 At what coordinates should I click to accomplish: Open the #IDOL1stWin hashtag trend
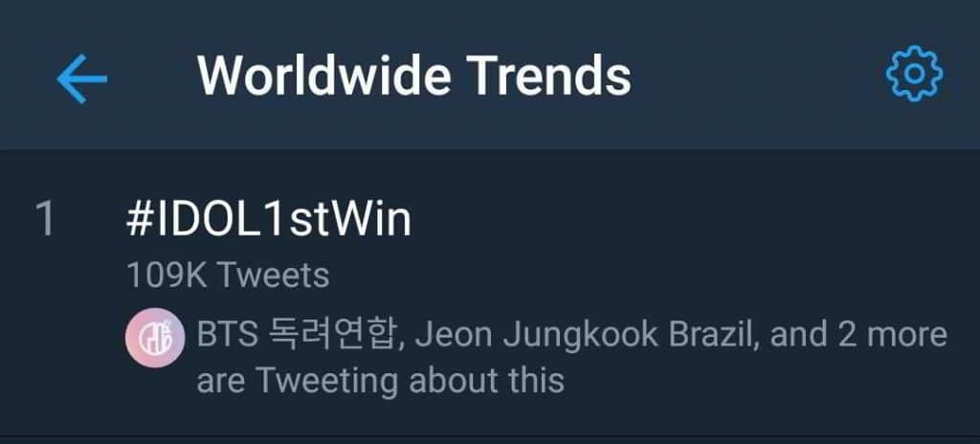pos(269,220)
